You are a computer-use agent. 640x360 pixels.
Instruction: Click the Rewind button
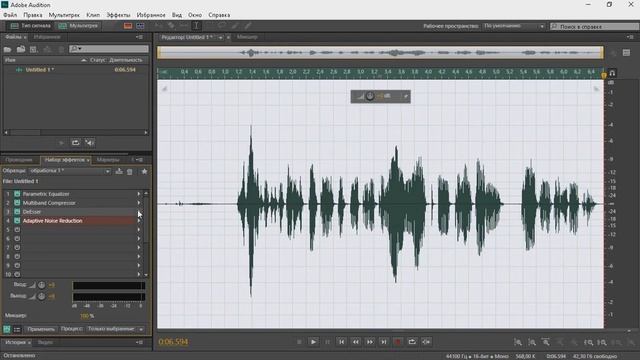click(x=356, y=342)
